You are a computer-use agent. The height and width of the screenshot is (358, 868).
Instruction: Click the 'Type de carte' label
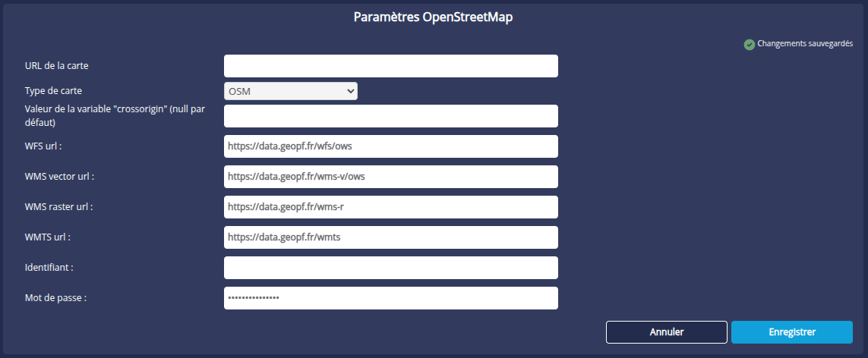[53, 90]
